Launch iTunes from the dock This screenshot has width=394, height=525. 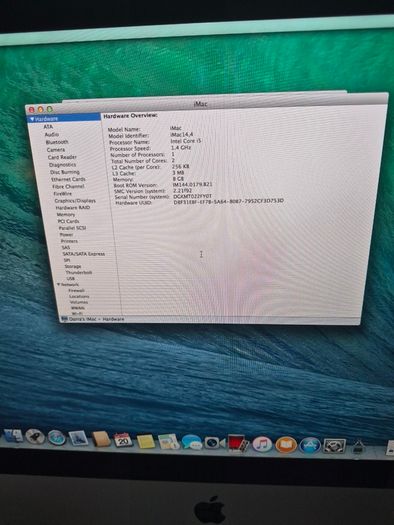(262, 445)
